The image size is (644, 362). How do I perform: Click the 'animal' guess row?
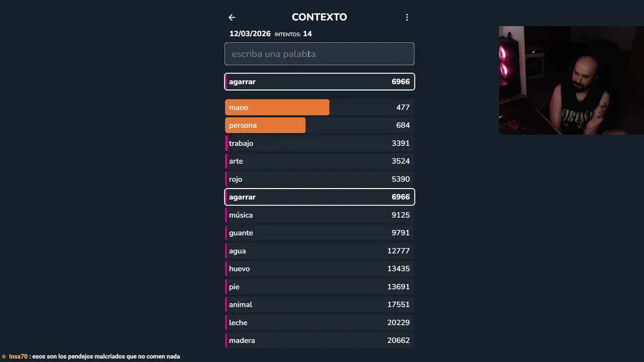[x=319, y=305]
